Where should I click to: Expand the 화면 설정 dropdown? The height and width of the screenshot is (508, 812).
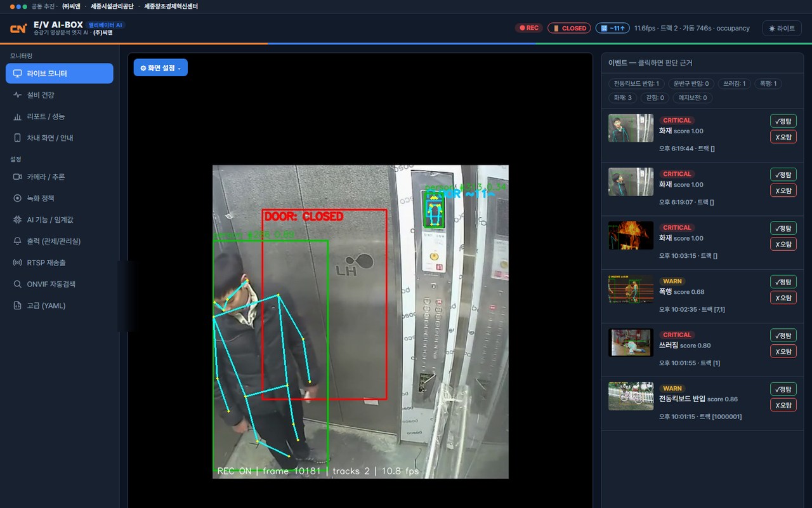click(160, 67)
